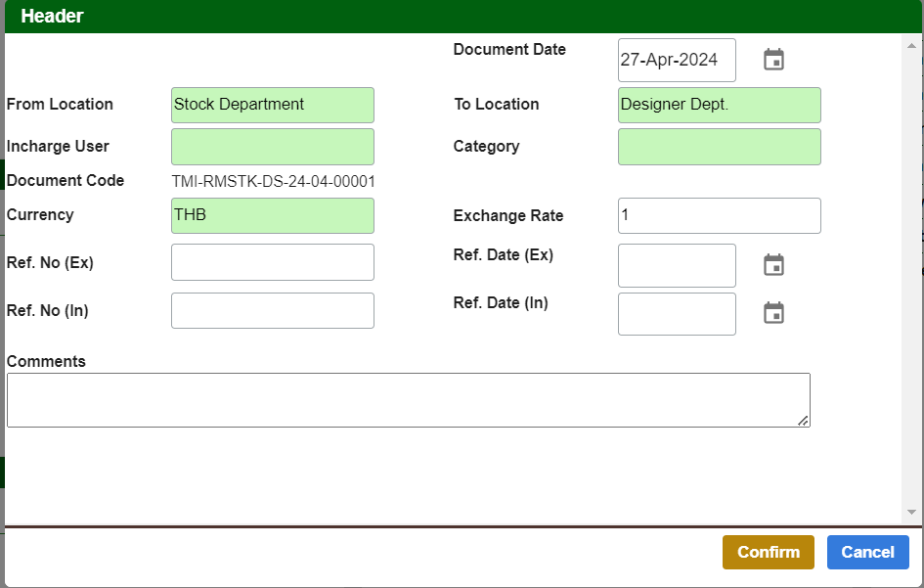Select the From Location field
The width and height of the screenshot is (924, 588).
tap(272, 105)
